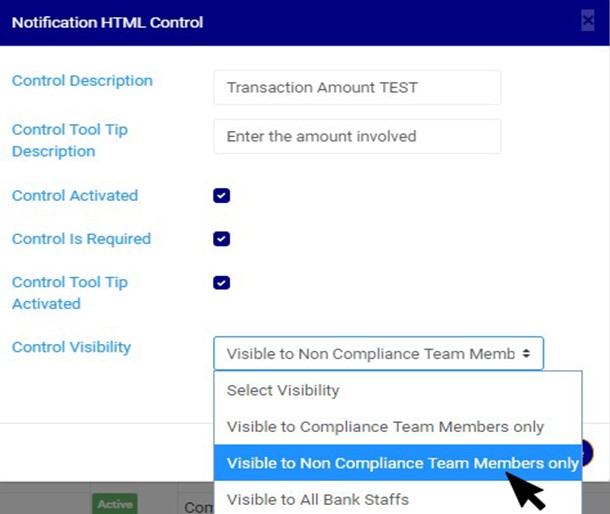Choose the Select Visibility placeholder option
The height and width of the screenshot is (514, 610).
283,390
